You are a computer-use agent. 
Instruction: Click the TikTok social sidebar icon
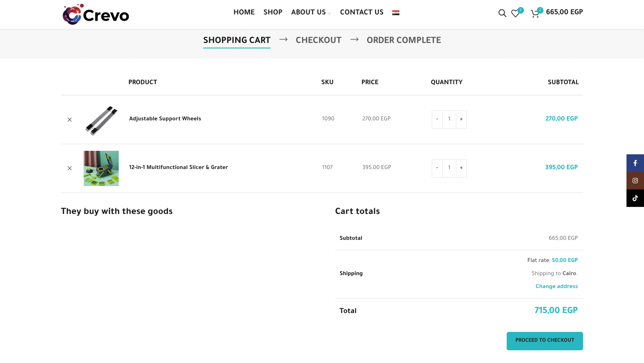pos(635,198)
